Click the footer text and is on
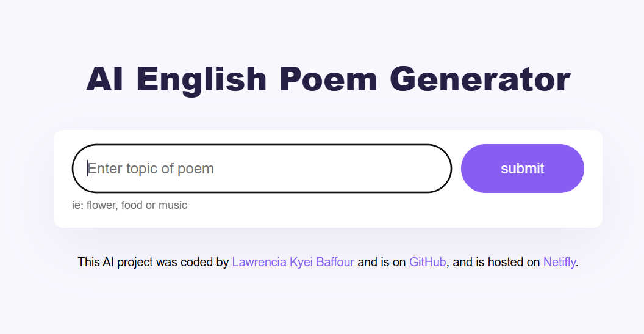Screen dimensions: 644x334 [x=382, y=263]
